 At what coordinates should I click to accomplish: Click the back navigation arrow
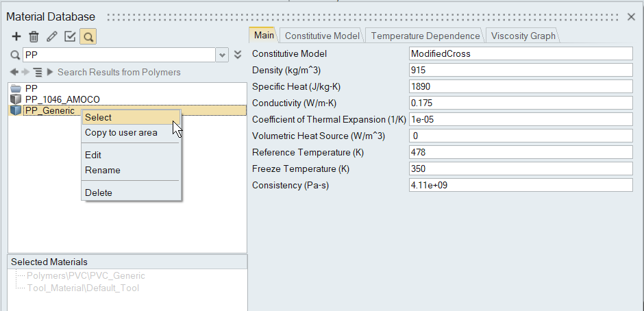pyautogui.click(x=14, y=72)
